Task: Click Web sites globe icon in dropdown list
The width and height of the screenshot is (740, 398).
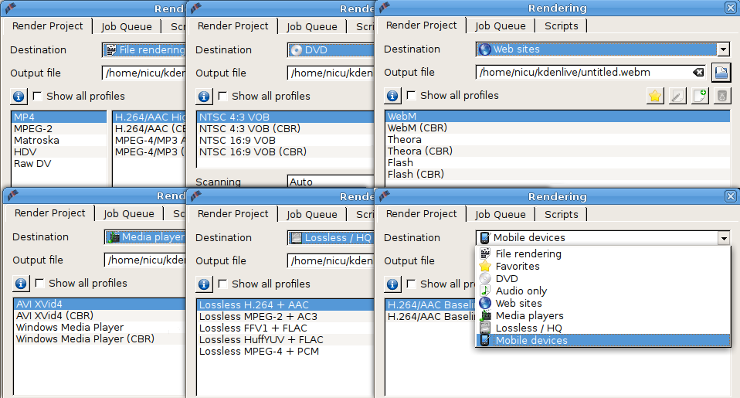Action: 485,303
